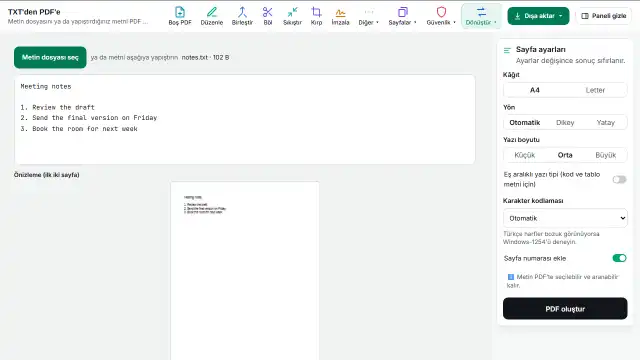Click the Önizleme (ilk iki sayfa) label

[47, 175]
